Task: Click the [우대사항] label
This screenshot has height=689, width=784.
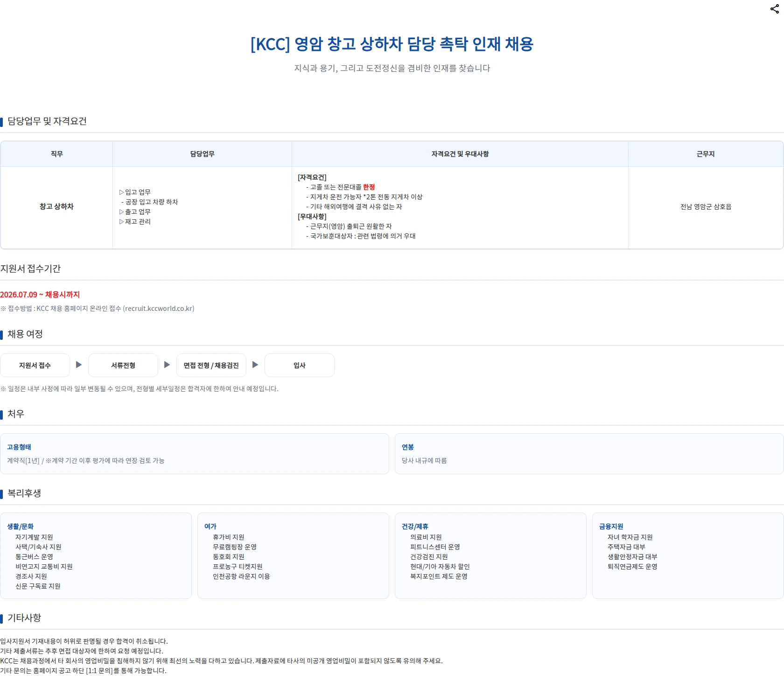Action: [312, 217]
